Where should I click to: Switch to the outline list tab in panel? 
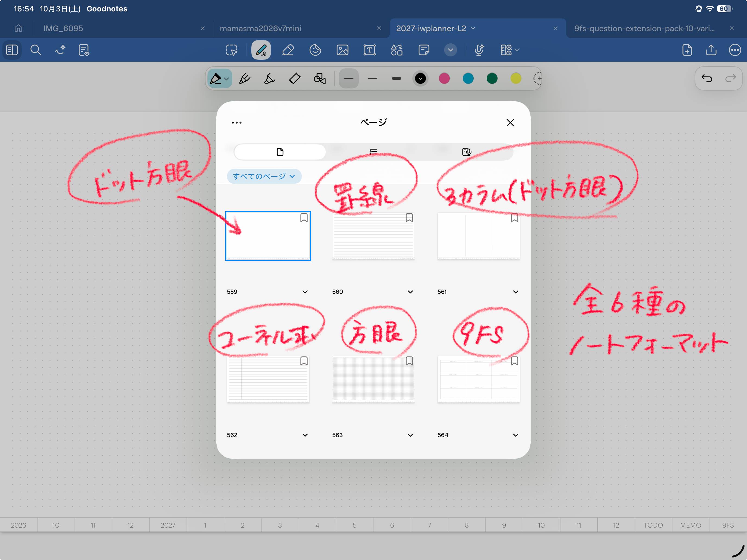(x=373, y=152)
